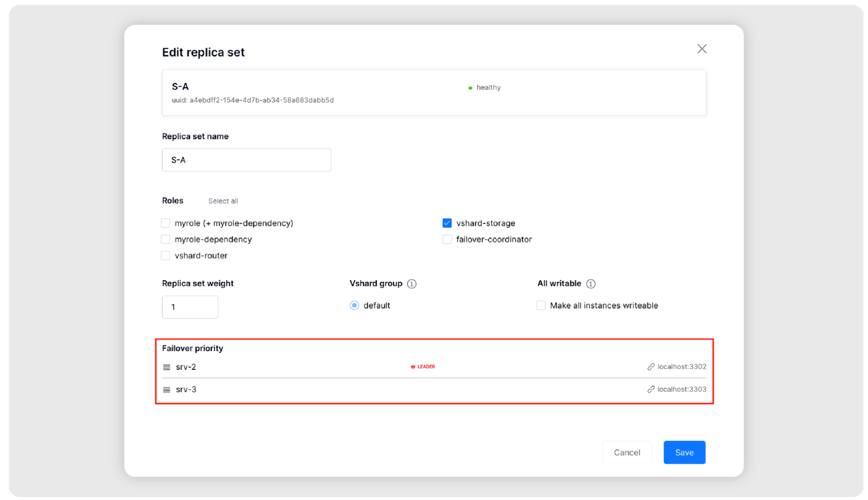Enable the myrole (+ myrole-dependency) checkbox
This screenshot has height=500, width=868.
(165, 223)
